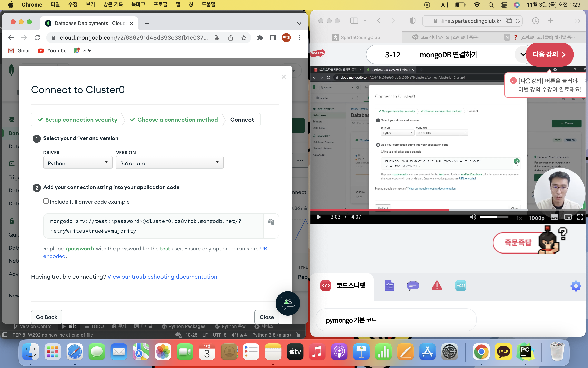Click the Chrome address bar URL

[134, 37]
